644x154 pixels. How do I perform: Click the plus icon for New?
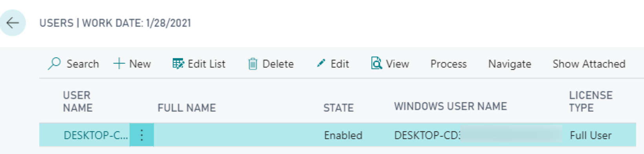(119, 64)
